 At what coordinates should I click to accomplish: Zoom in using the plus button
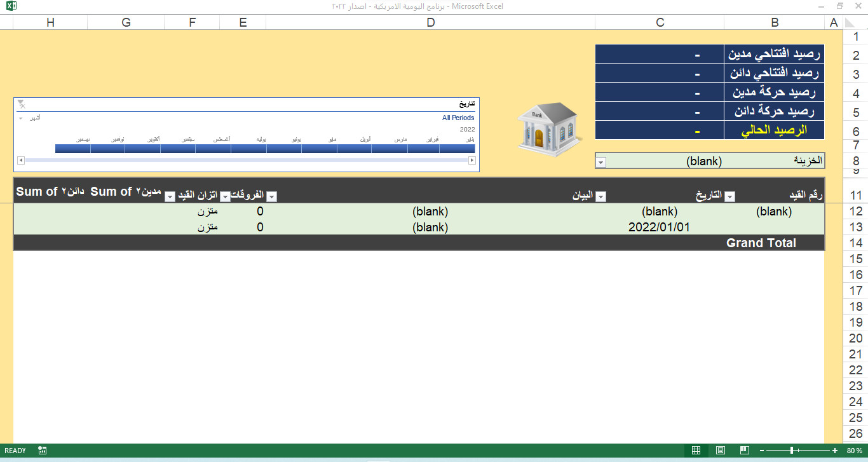[x=835, y=451]
